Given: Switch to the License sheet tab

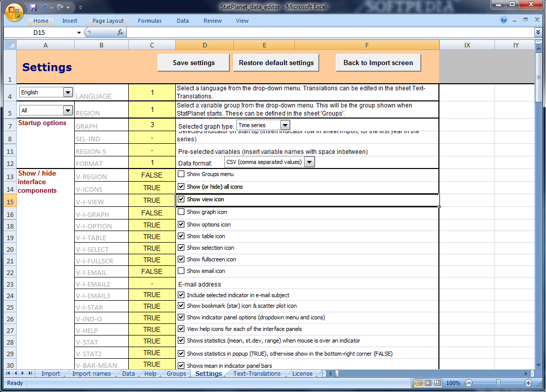Looking at the screenshot, I should click(x=302, y=373).
